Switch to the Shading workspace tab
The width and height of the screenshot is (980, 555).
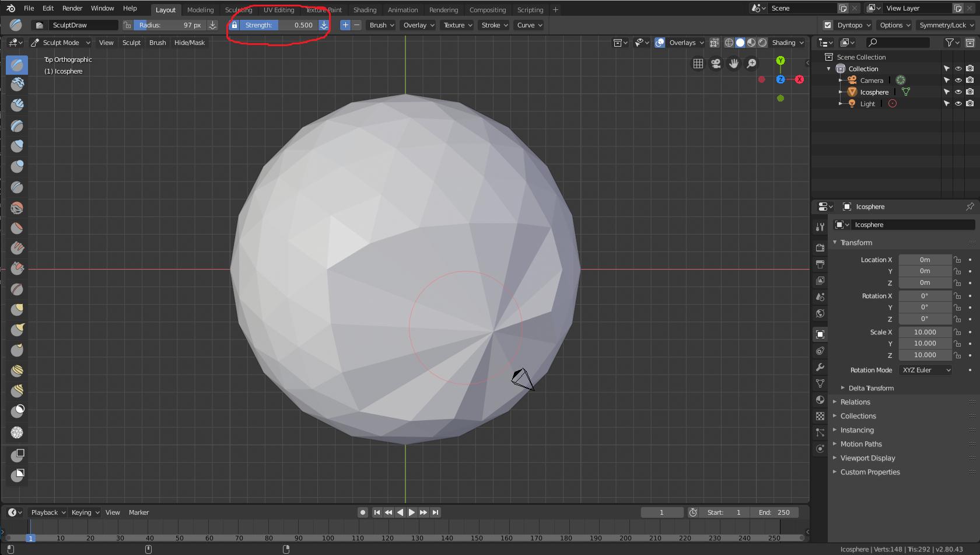365,10
